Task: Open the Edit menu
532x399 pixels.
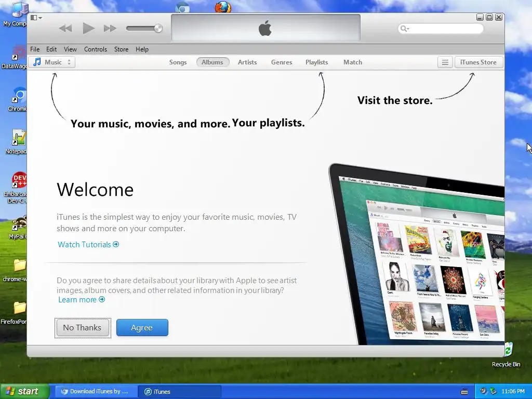Action: point(51,49)
